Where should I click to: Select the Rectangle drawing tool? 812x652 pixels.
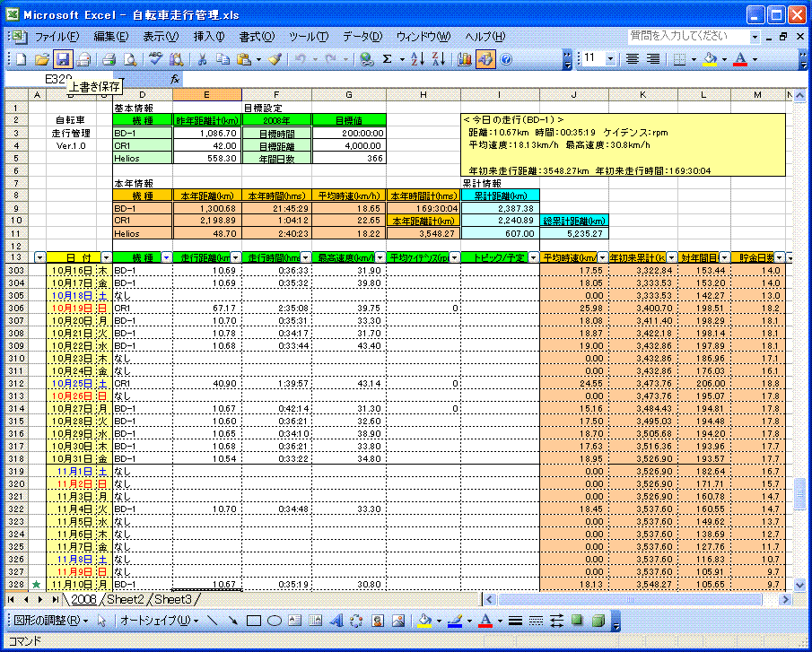coord(254,621)
